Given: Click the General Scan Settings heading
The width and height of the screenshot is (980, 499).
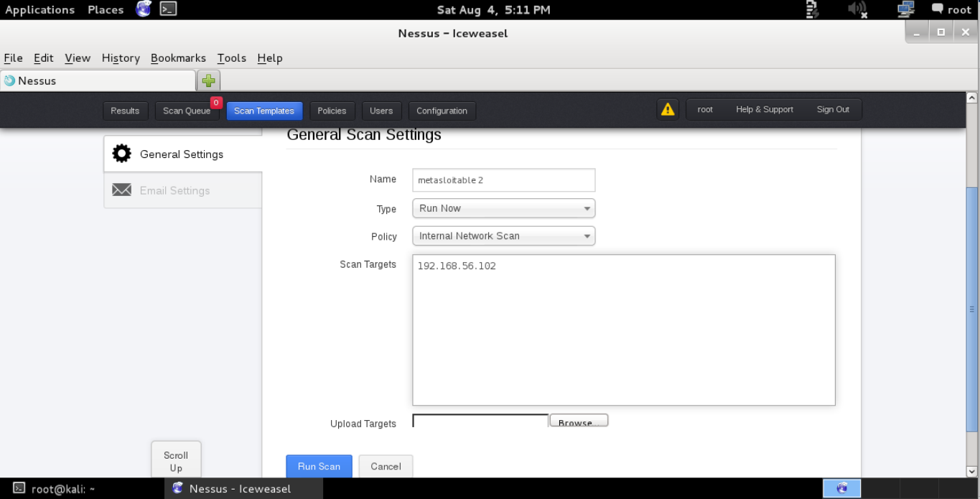Looking at the screenshot, I should pyautogui.click(x=364, y=134).
